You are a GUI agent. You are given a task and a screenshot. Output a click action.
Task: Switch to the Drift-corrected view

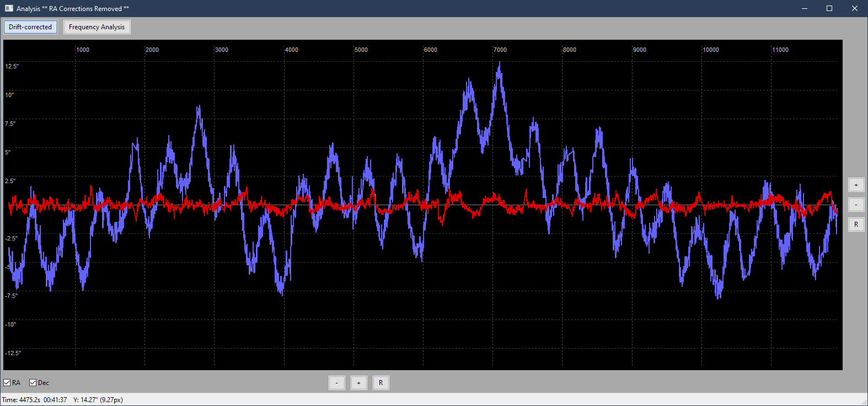click(30, 27)
